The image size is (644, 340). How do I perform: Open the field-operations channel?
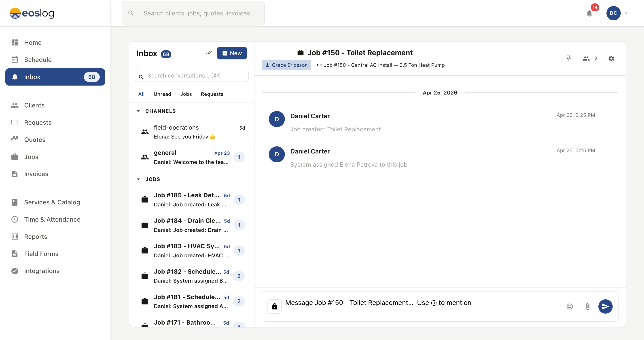[x=191, y=132]
